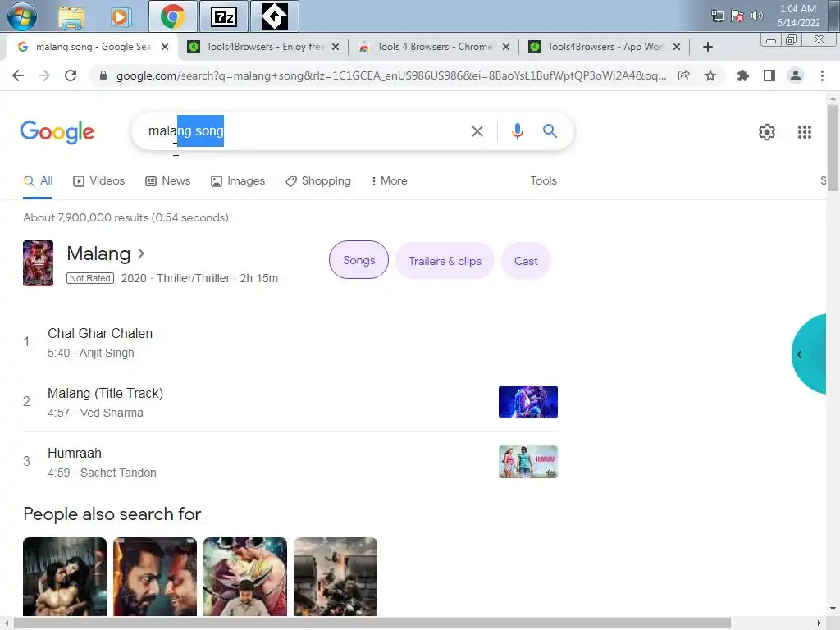The image size is (840, 630).
Task: Select the News results tab
Action: point(167,181)
